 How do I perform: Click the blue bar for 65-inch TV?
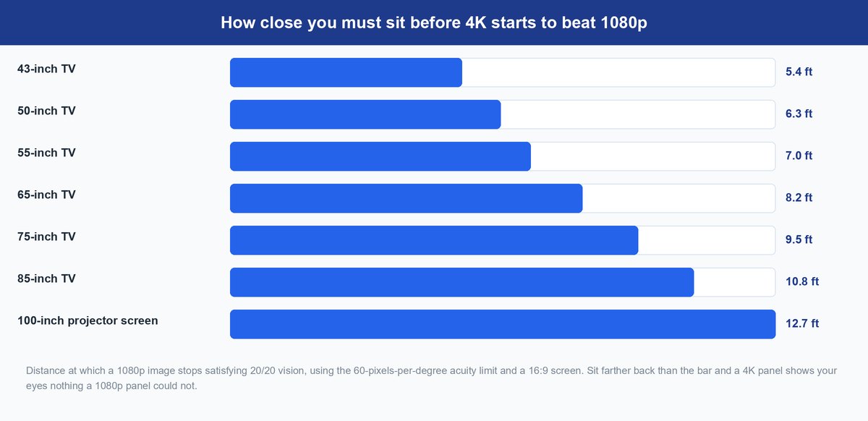point(406,198)
